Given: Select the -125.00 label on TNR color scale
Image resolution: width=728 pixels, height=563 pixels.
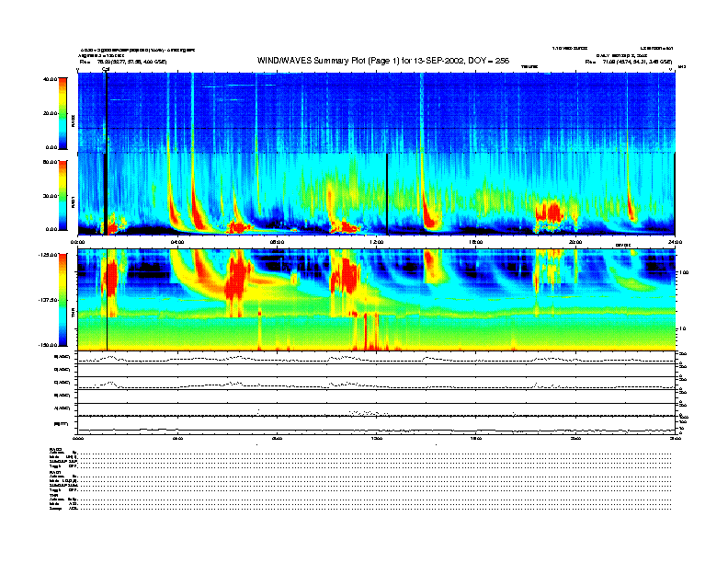Looking at the screenshot, I should (x=48, y=255).
